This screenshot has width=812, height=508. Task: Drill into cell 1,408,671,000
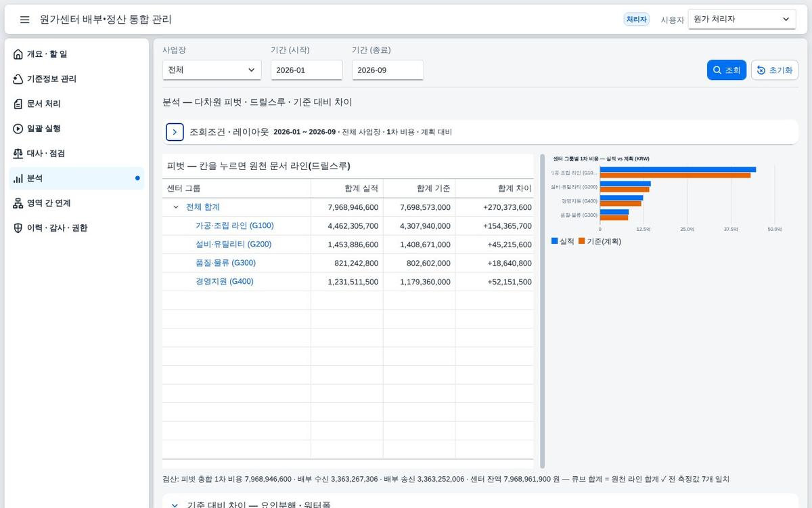pos(420,244)
